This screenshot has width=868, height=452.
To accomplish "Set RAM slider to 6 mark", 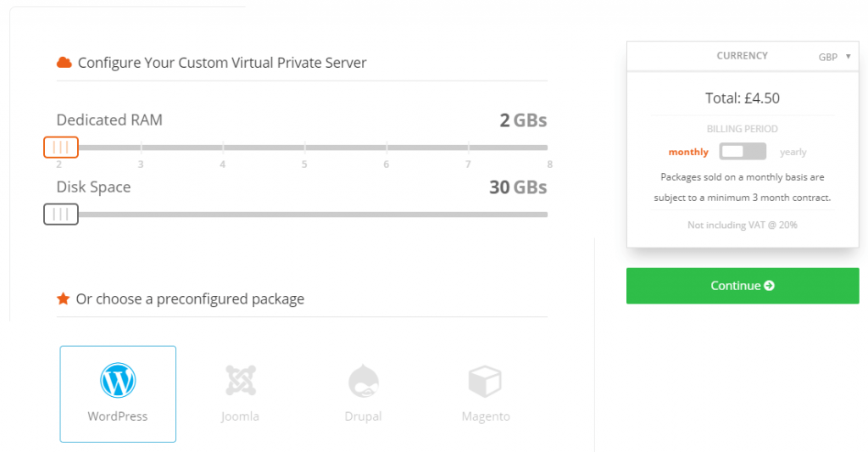I will pos(387,148).
